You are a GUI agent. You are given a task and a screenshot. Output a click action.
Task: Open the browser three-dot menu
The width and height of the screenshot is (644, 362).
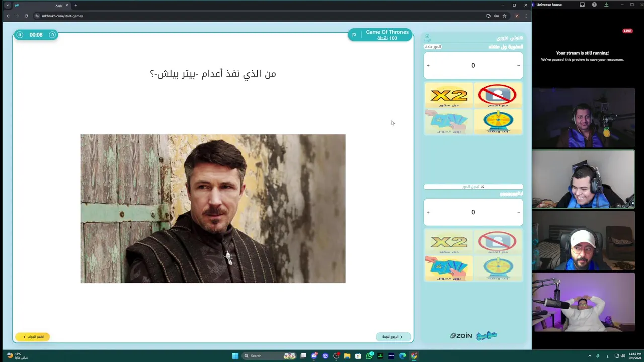click(x=526, y=16)
